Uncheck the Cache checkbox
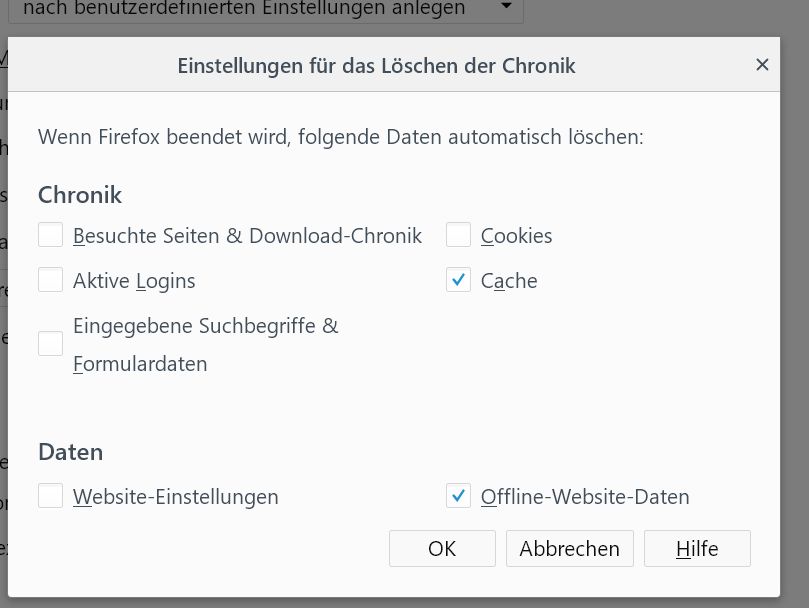This screenshot has height=608, width=809. 459,281
